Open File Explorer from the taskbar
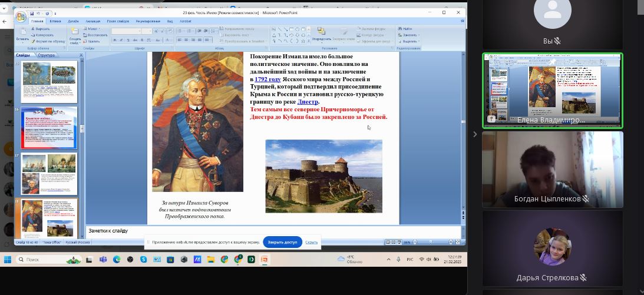 point(211,259)
